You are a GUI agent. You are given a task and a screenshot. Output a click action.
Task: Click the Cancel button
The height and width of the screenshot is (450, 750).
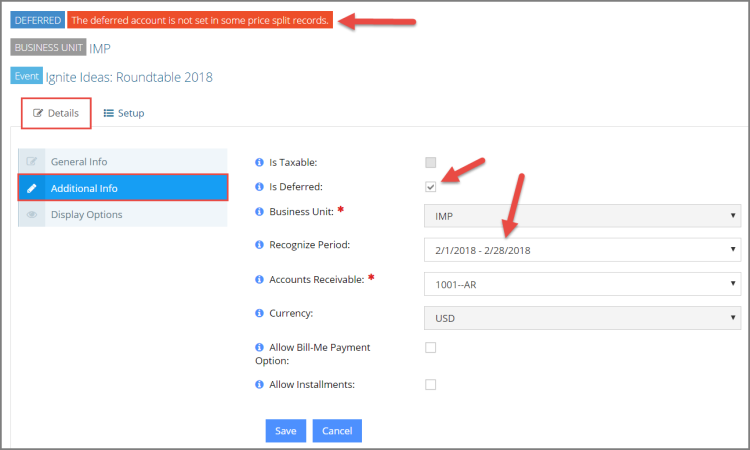[337, 431]
